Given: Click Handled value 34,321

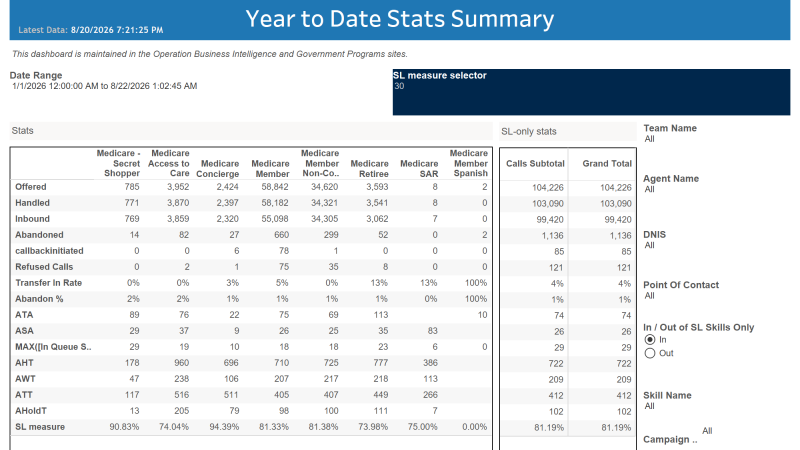Looking at the screenshot, I should [x=324, y=203].
